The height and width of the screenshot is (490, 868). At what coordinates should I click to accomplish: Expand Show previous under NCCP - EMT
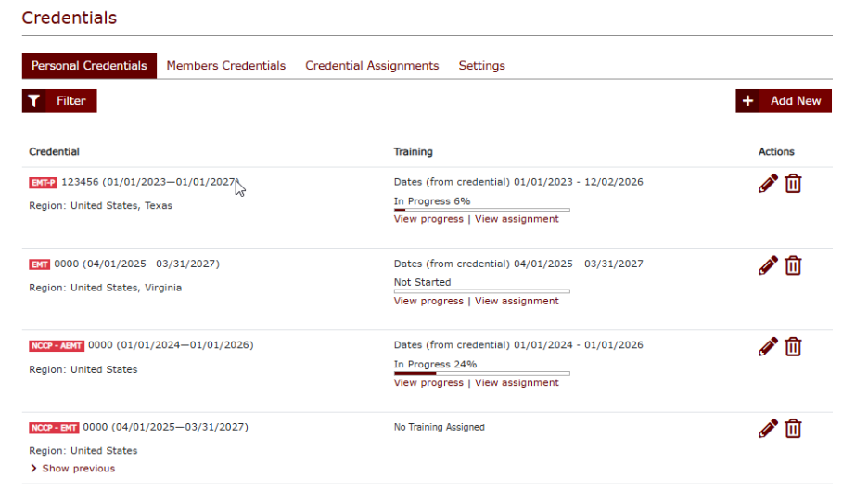tap(72, 469)
